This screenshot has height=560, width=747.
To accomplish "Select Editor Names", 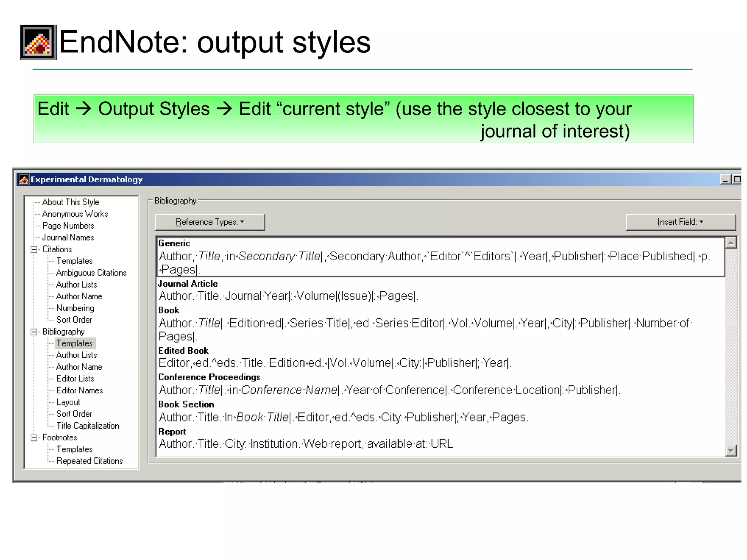I will point(80,390).
